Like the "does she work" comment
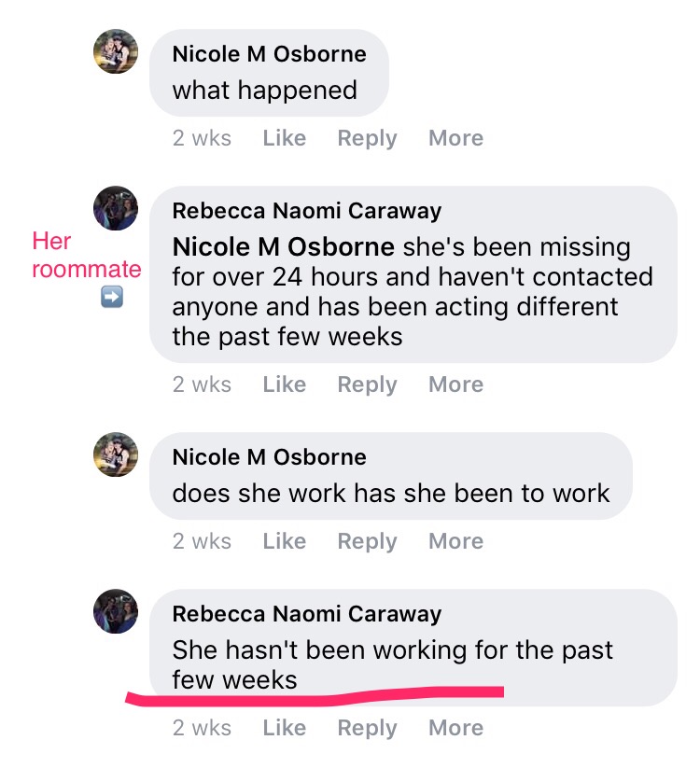 coord(284,541)
